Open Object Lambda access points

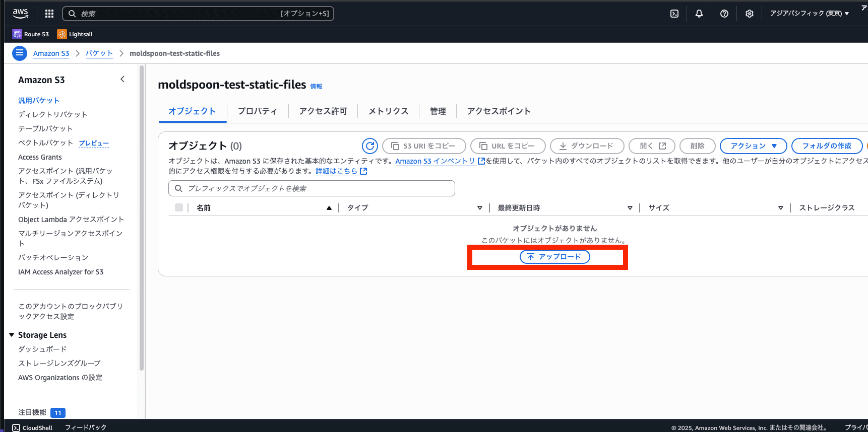pyautogui.click(x=71, y=220)
